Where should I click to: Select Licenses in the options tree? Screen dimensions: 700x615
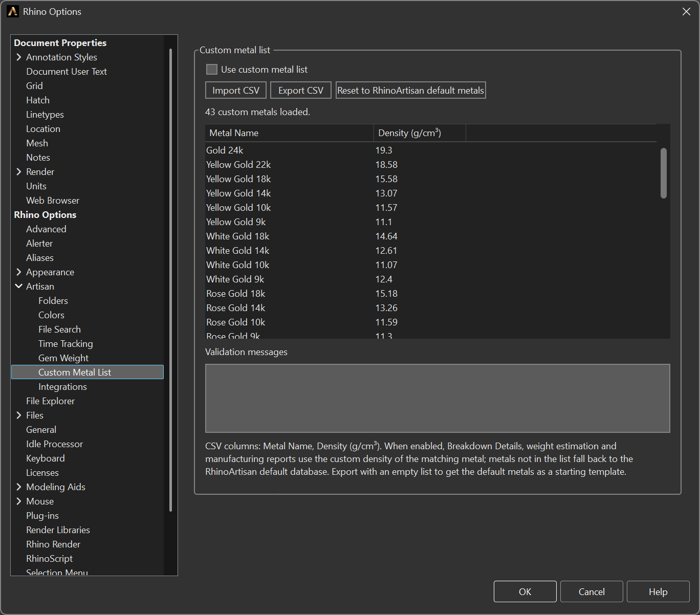[42, 472]
